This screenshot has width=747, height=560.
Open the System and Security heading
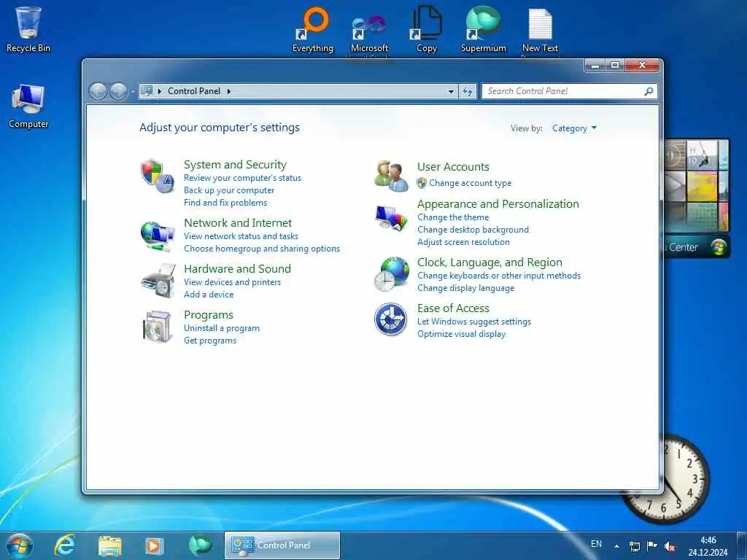point(236,164)
